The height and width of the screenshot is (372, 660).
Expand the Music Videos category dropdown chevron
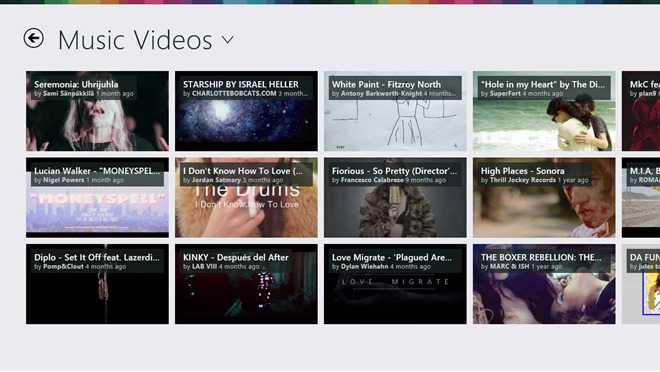point(228,40)
